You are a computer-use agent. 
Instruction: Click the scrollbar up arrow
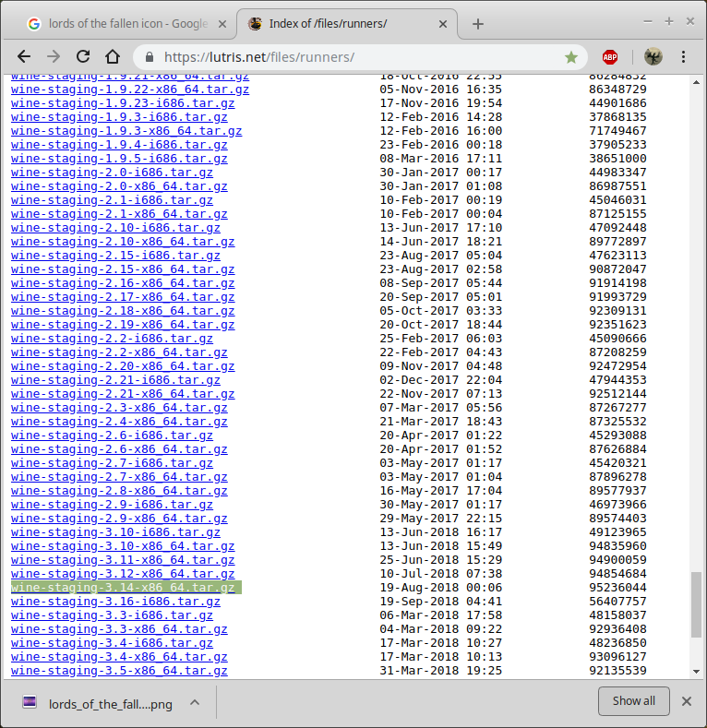[x=696, y=83]
